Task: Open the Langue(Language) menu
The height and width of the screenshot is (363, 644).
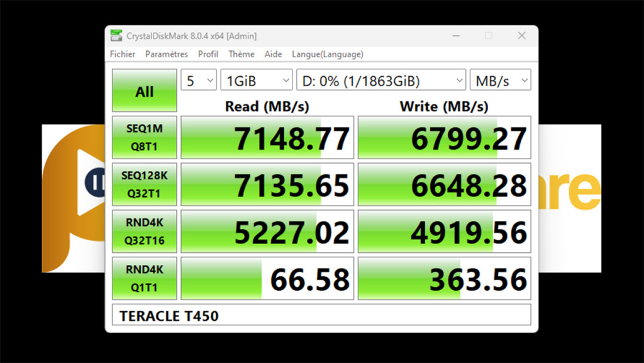Action: 327,54
